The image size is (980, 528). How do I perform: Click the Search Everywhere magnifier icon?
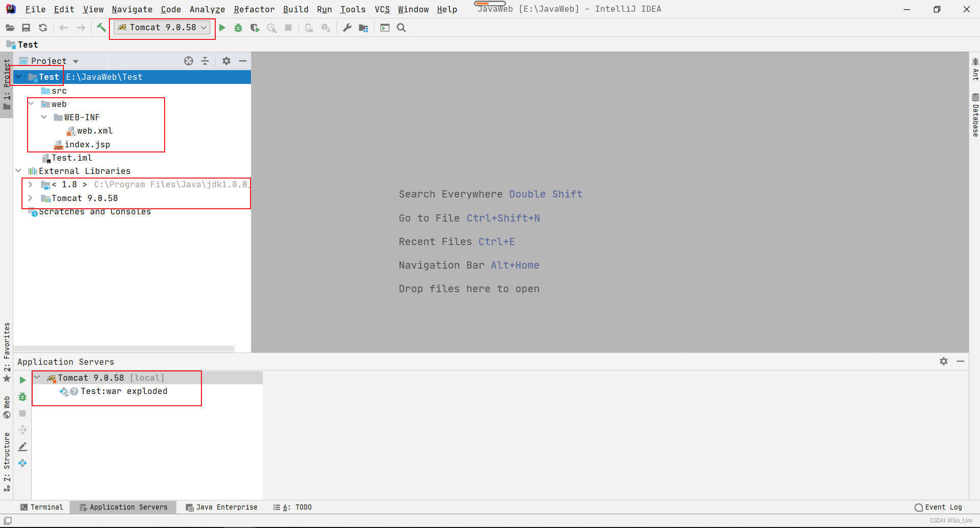coord(401,28)
